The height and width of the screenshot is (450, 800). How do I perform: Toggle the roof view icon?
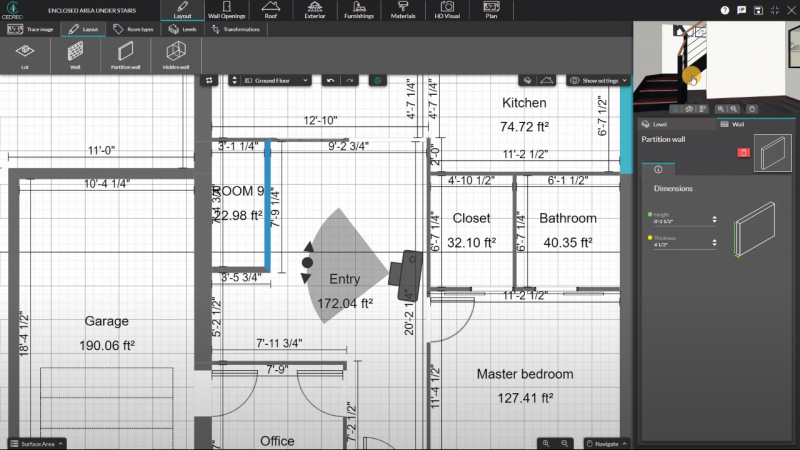[547, 79]
